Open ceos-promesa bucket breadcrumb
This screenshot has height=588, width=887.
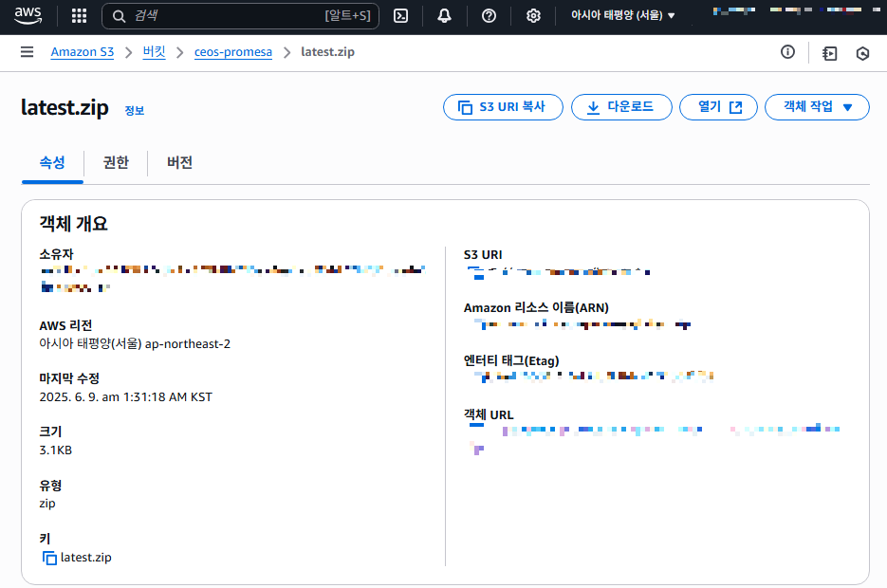pyautogui.click(x=233, y=52)
